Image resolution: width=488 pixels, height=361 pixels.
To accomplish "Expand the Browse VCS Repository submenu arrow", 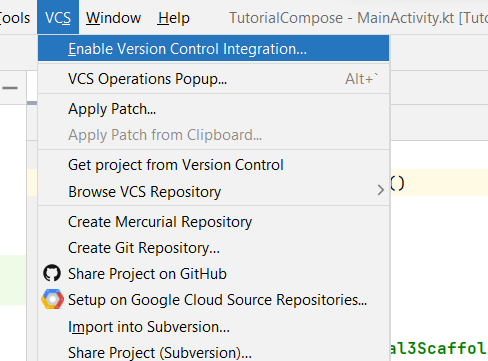I will [381, 190].
